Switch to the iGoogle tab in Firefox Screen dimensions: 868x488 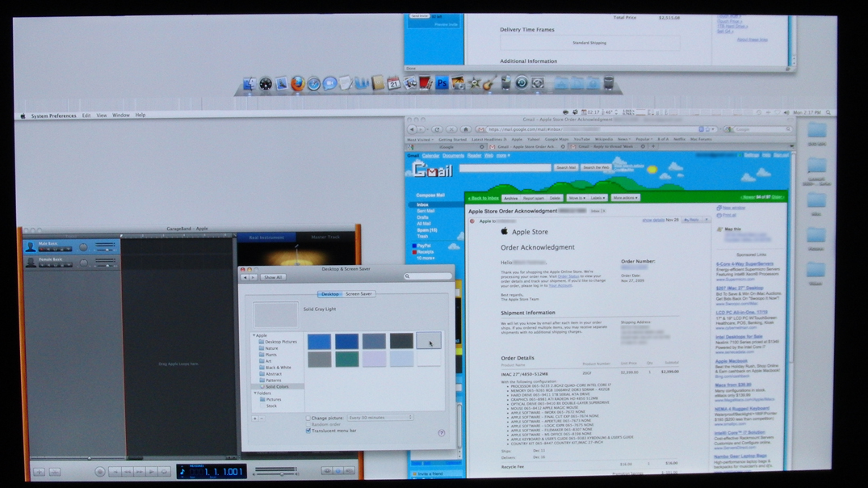pos(447,147)
